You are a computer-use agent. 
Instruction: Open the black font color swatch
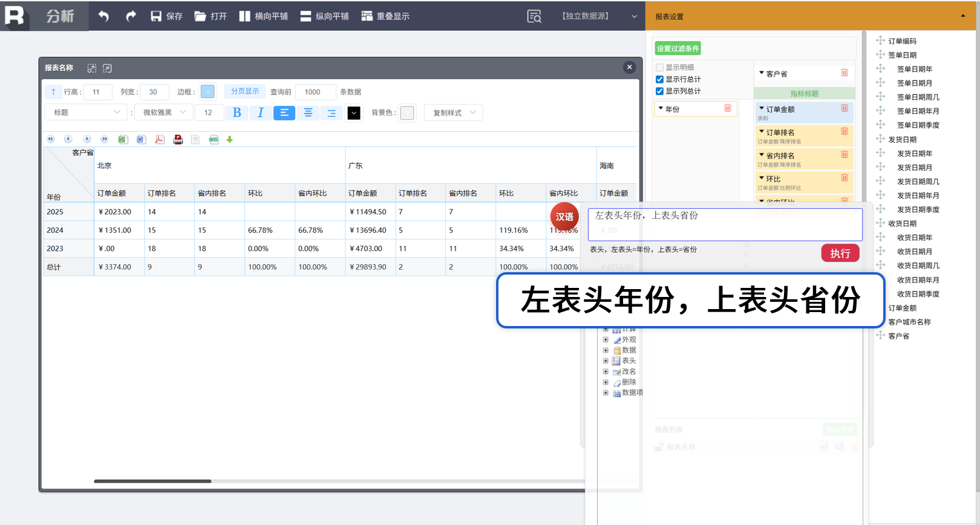[x=354, y=113]
